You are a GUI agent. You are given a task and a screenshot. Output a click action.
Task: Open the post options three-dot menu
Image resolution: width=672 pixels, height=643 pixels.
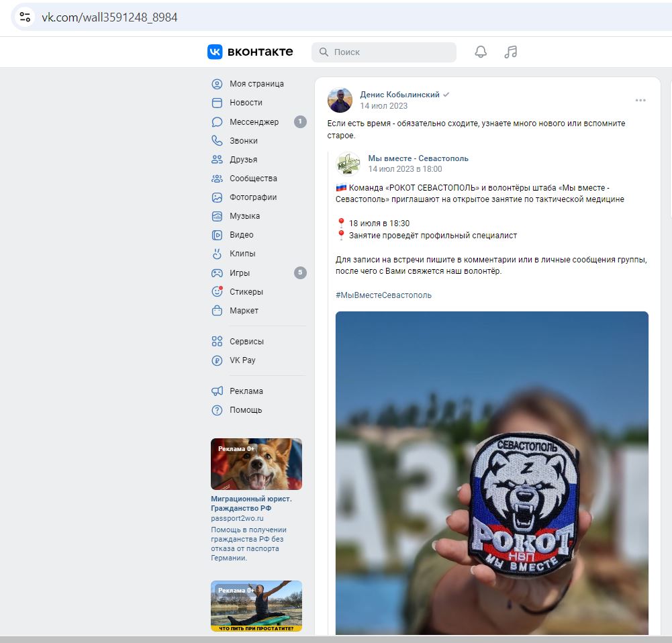[640, 100]
